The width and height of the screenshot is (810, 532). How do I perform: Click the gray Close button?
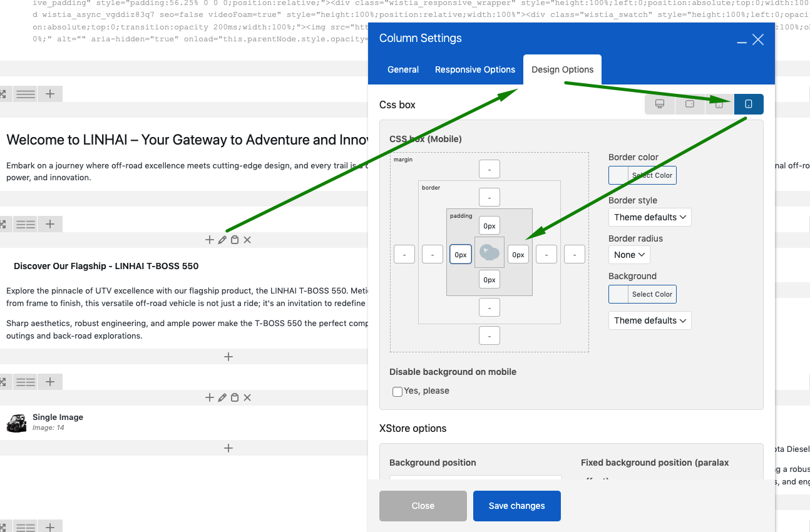pyautogui.click(x=423, y=506)
